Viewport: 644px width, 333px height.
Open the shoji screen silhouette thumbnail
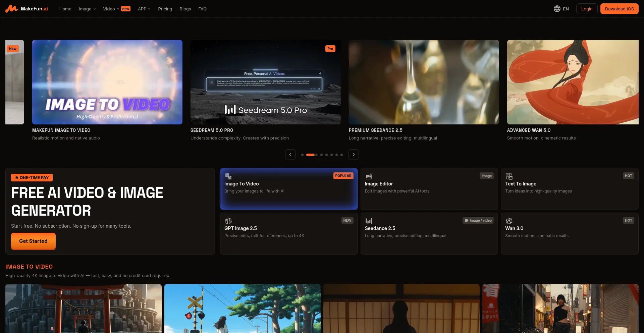click(x=401, y=309)
